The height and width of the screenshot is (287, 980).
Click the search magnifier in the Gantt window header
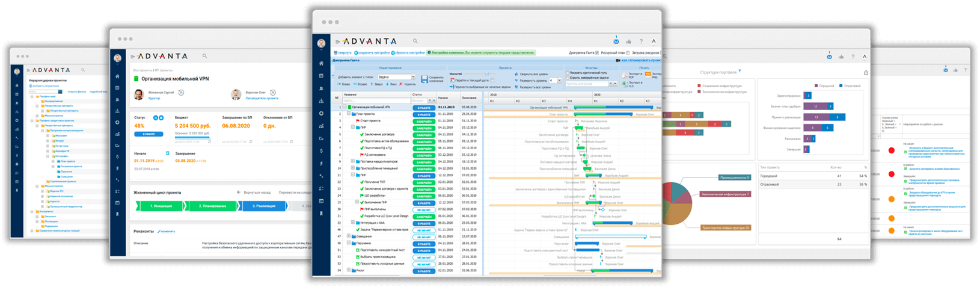[415, 42]
